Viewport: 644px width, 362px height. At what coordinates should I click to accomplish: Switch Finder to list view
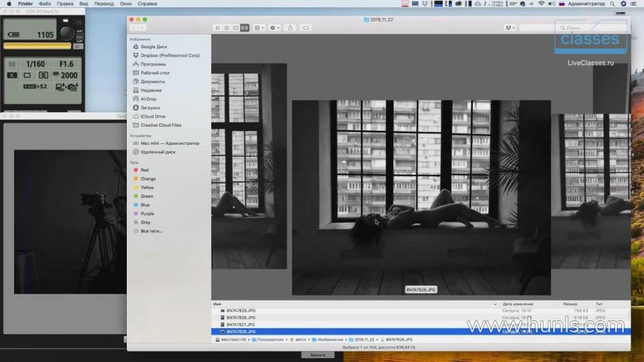point(227,28)
